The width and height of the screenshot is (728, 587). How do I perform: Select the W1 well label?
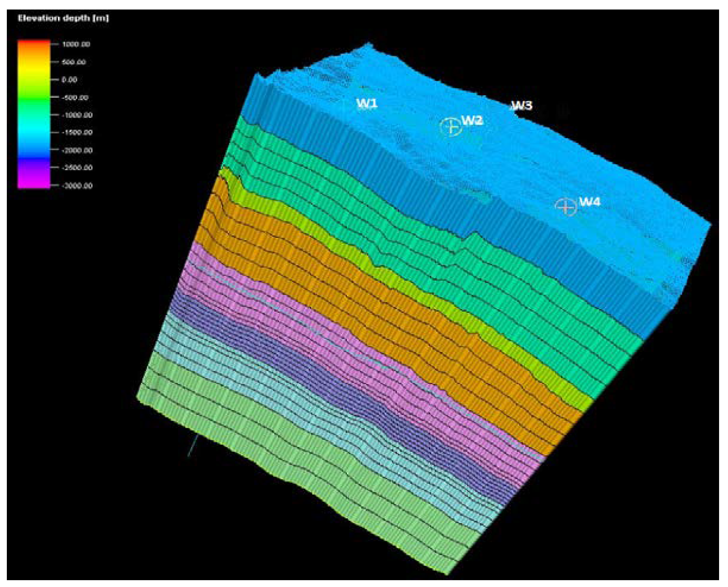click(367, 104)
